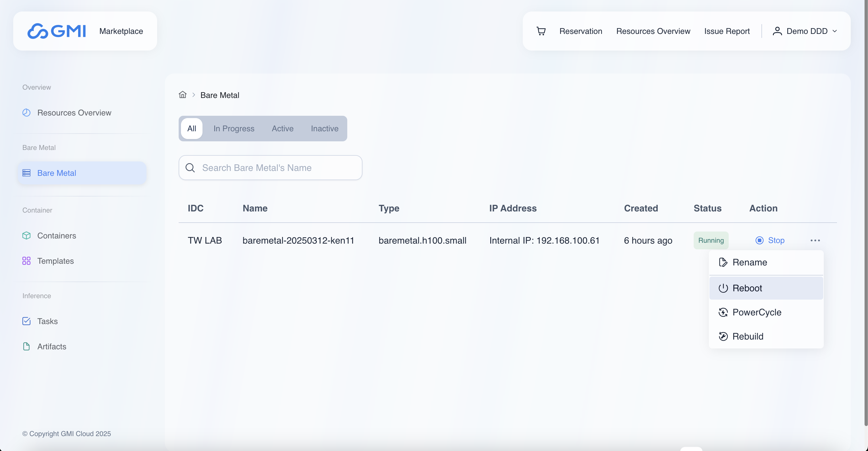Image resolution: width=868 pixels, height=451 pixels.
Task: Click the Bare Metal breadcrumb text
Action: click(220, 95)
